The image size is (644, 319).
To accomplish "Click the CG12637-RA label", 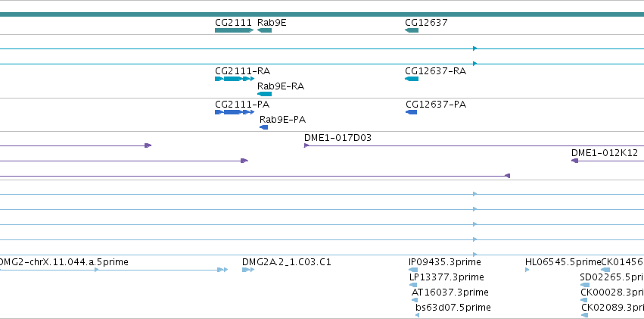I will click(435, 71).
